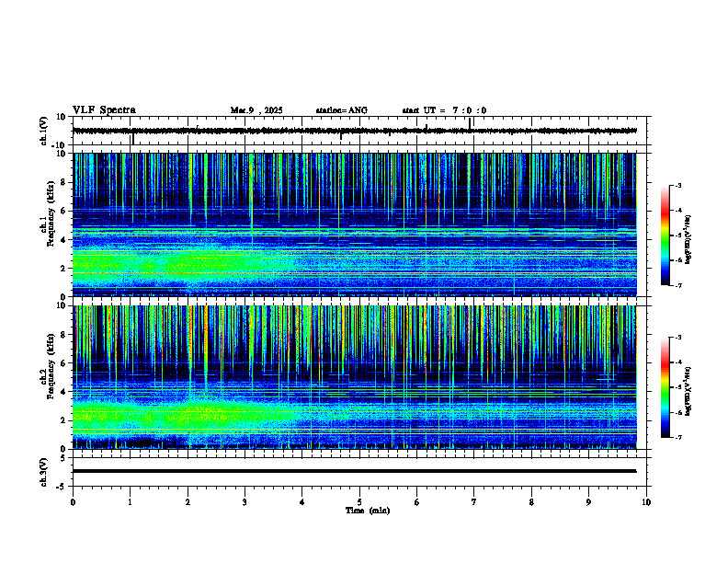
Task: Click the "7" tick on the time axis
Action: [474, 502]
